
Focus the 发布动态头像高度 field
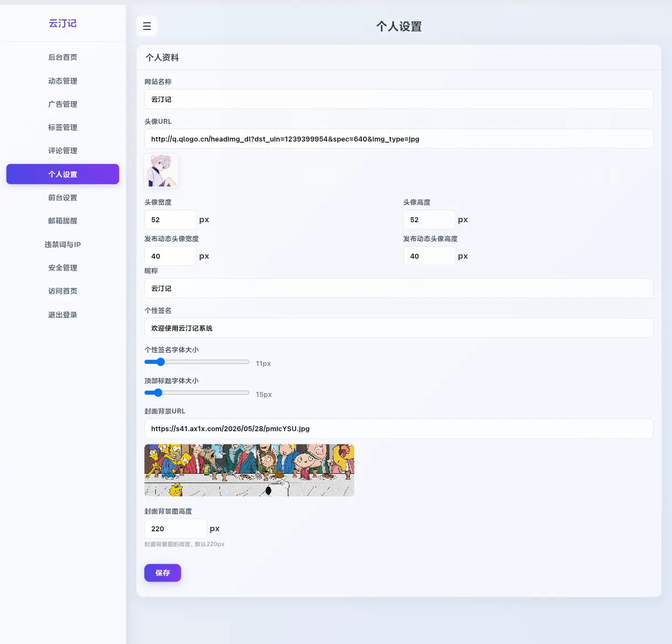(429, 256)
